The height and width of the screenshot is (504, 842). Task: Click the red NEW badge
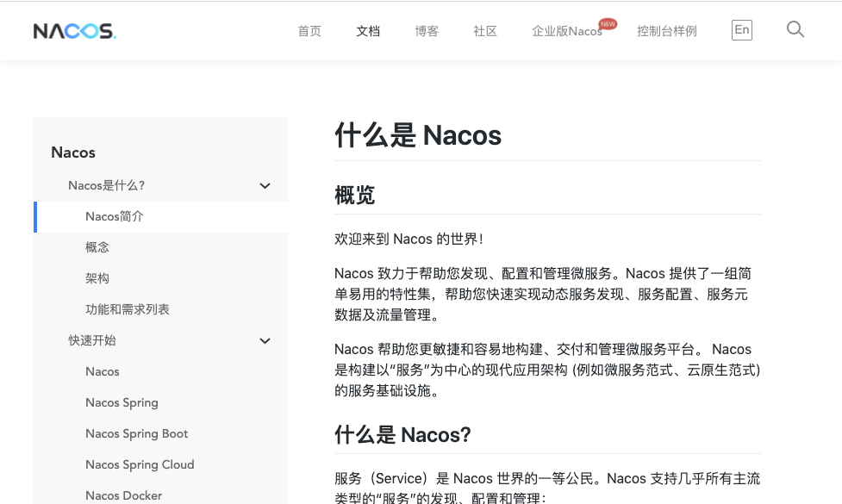(x=608, y=23)
